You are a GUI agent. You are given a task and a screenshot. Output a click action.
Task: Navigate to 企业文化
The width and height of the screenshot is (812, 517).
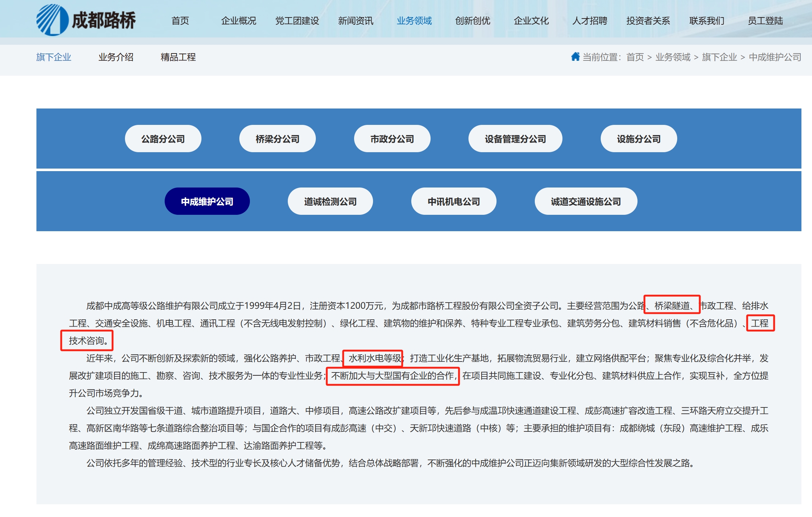click(x=531, y=21)
